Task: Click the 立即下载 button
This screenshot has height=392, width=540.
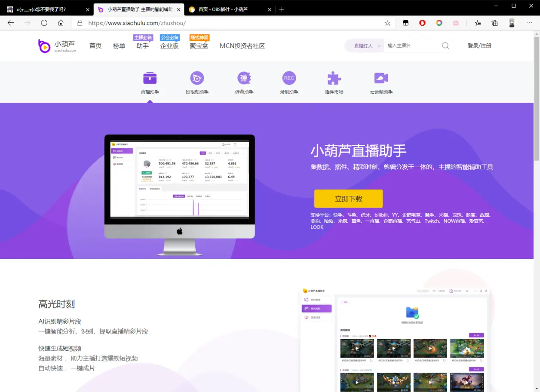Action: [x=348, y=199]
